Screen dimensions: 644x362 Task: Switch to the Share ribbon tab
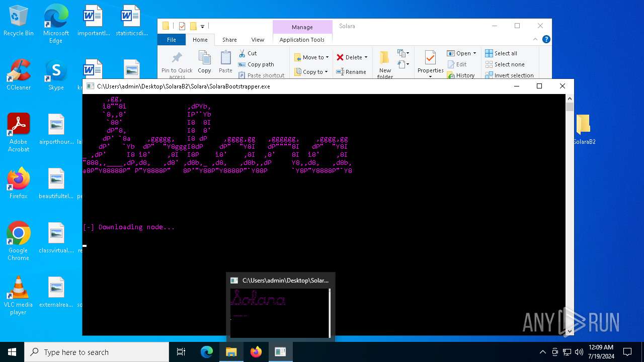[x=229, y=40]
